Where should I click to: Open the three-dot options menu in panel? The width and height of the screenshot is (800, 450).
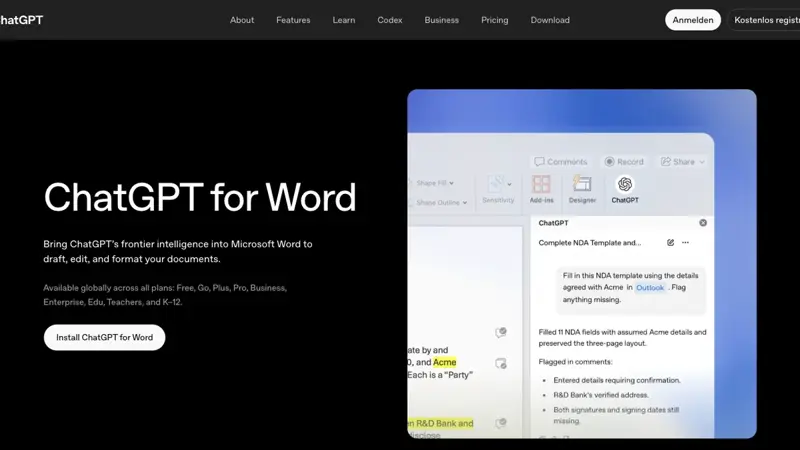pyautogui.click(x=685, y=243)
